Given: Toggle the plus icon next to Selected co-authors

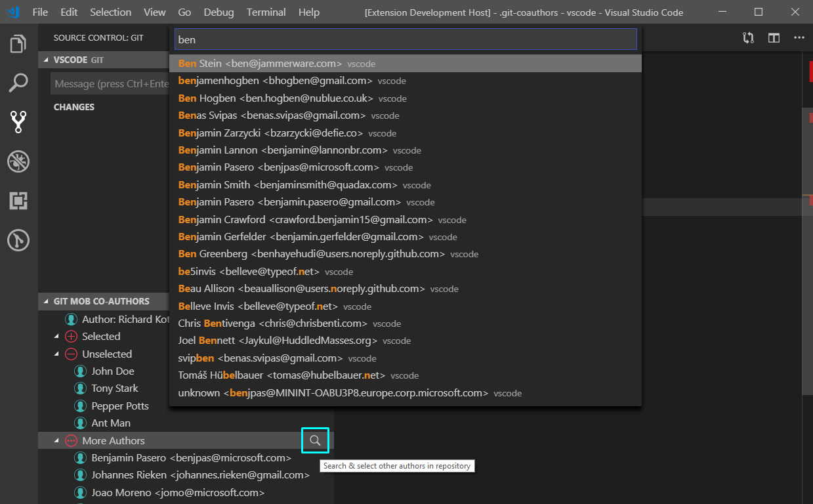Looking at the screenshot, I should click(x=71, y=336).
